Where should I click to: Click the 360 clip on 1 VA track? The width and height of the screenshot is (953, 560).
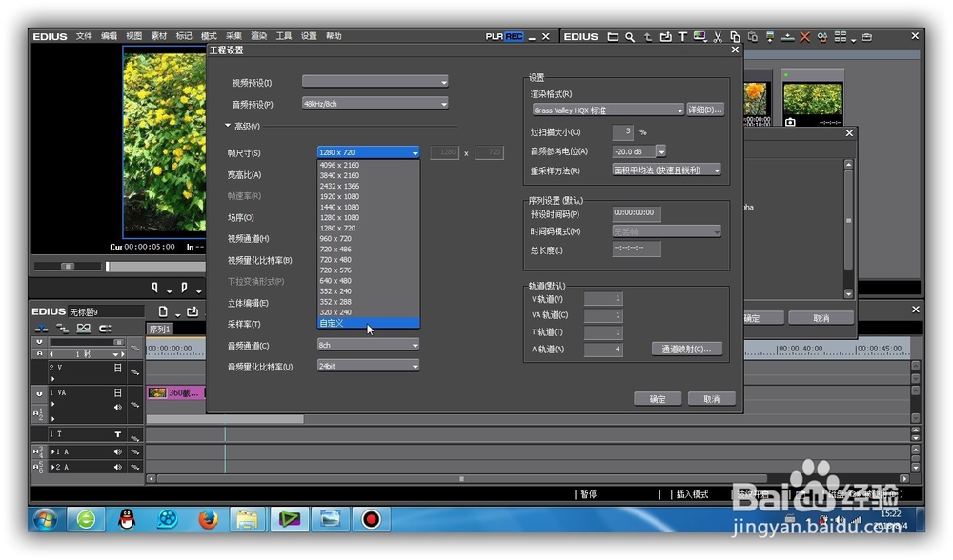(x=176, y=393)
